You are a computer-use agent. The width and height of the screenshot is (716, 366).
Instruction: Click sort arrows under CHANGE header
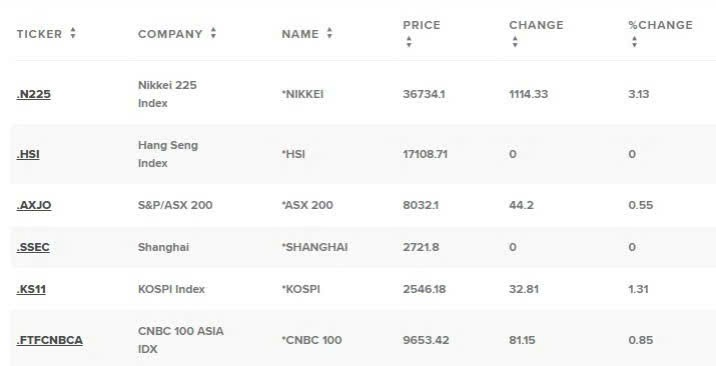(515, 42)
